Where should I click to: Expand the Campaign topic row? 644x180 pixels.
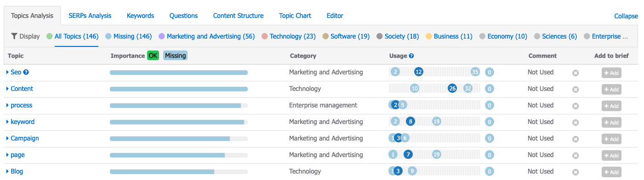pyautogui.click(x=7, y=138)
